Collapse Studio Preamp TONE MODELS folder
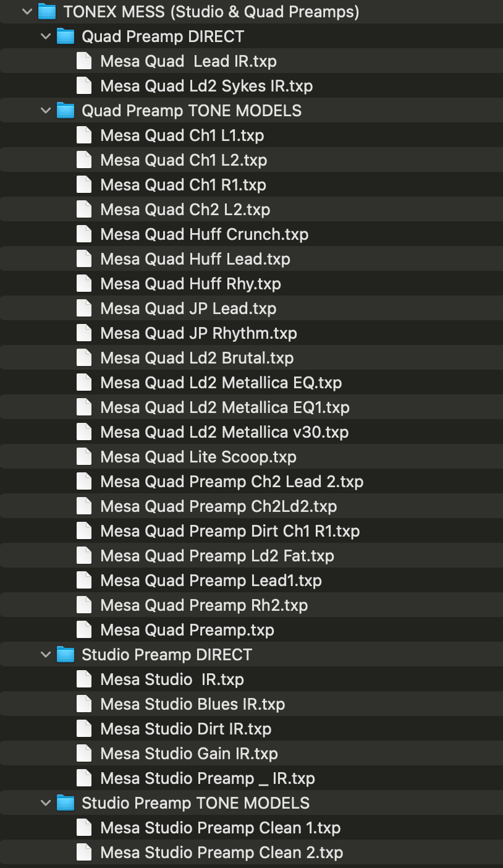This screenshot has height=868, width=503. (45, 803)
